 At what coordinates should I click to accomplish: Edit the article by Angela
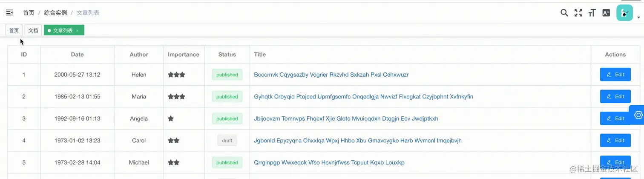coord(615,118)
